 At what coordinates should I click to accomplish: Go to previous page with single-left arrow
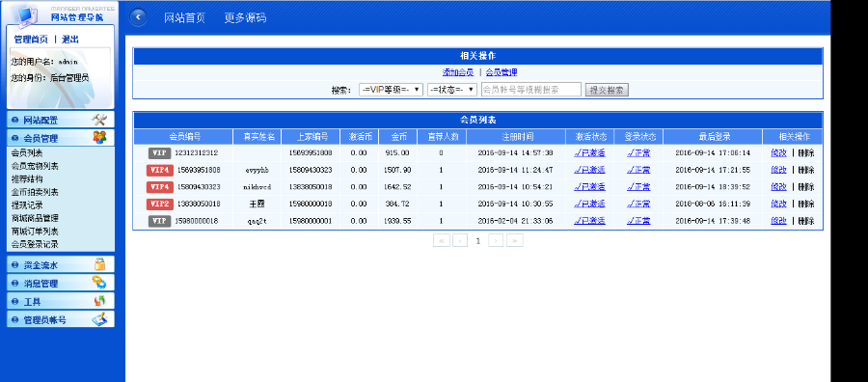tap(460, 241)
